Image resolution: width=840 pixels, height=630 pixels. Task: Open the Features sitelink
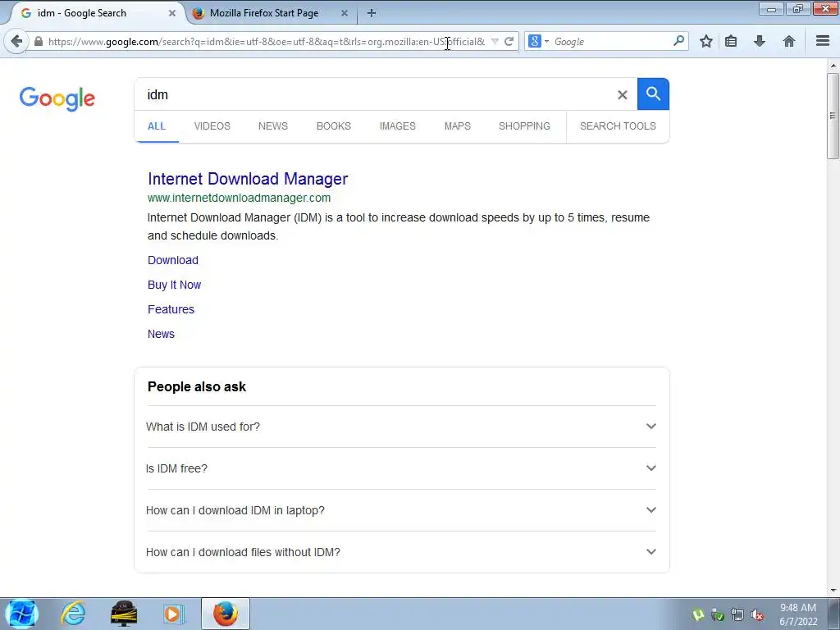[x=171, y=309]
